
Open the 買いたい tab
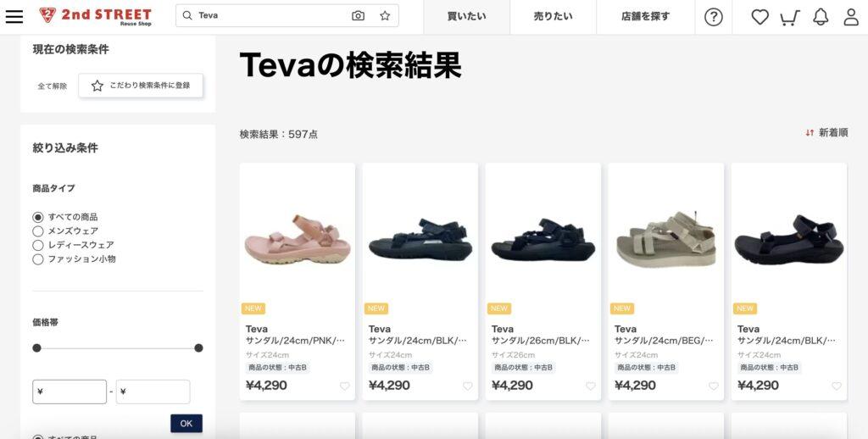(x=467, y=17)
